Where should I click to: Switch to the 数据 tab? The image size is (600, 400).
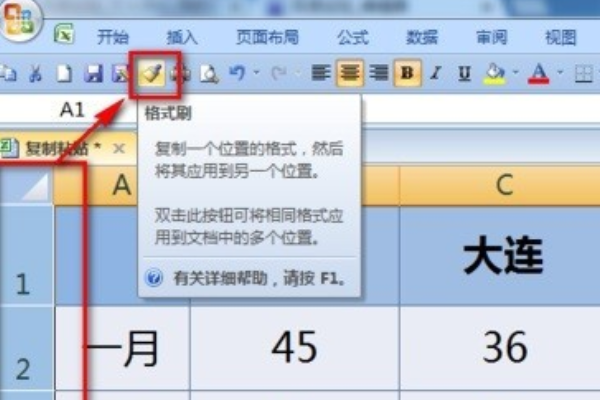(422, 38)
